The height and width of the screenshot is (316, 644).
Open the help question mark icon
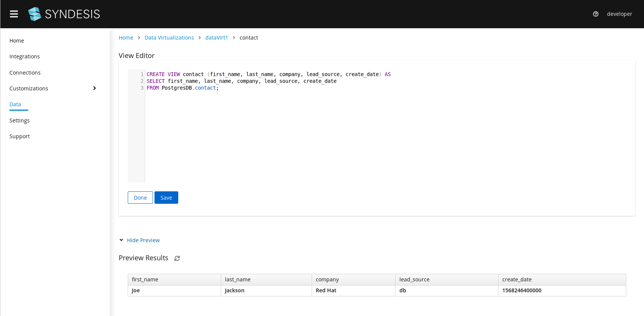click(596, 14)
